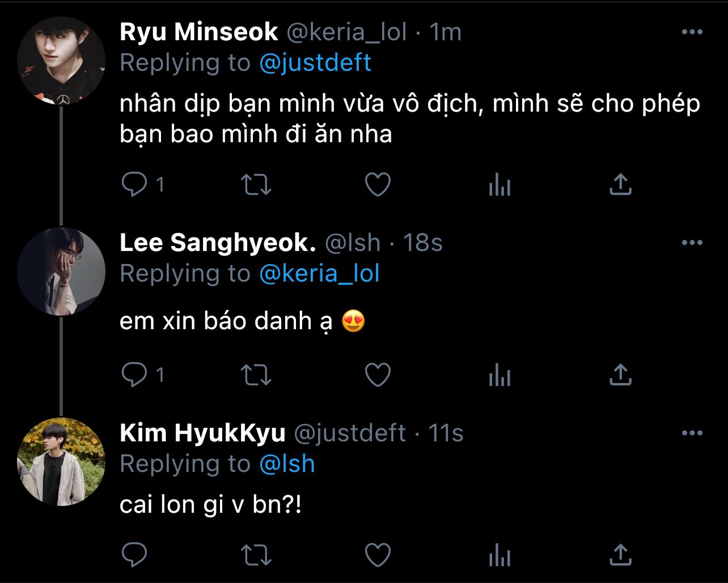Open more options on Ryu Minseok's tweet
This screenshot has width=728, height=583.
tap(692, 32)
